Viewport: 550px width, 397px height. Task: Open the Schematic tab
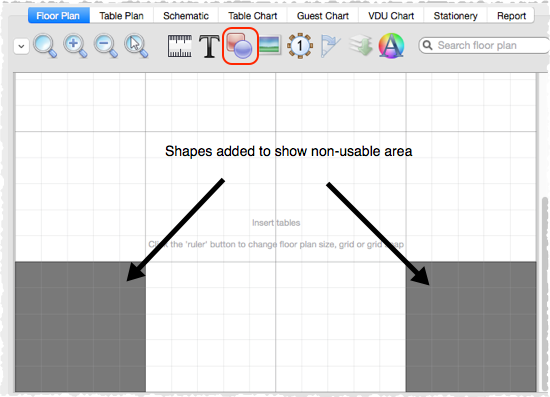coord(186,16)
